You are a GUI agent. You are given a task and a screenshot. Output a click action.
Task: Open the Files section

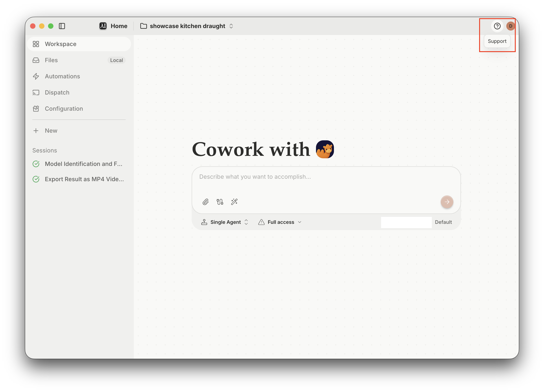[79, 60]
